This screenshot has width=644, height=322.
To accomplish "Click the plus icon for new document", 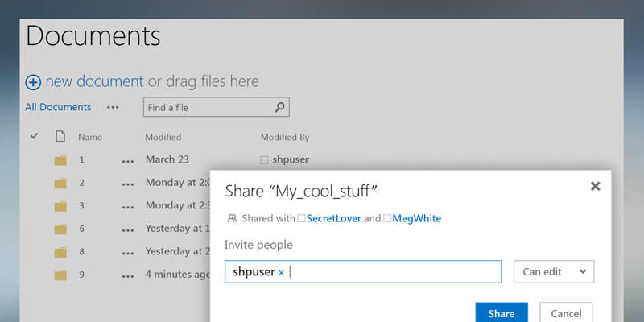I will tap(33, 81).
